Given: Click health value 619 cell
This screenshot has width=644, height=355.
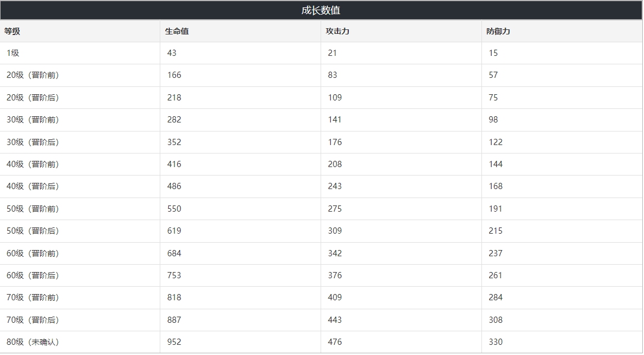Looking at the screenshot, I should tap(240, 231).
